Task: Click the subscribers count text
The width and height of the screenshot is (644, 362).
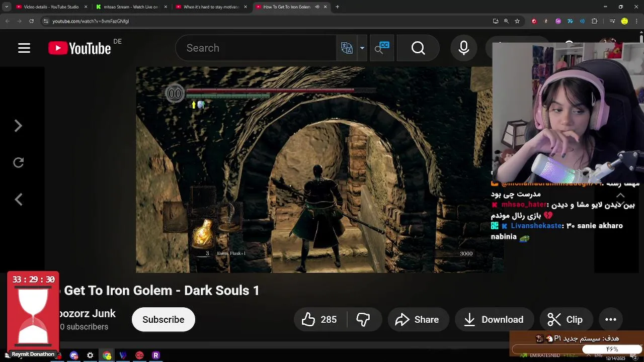Action: coord(84,327)
